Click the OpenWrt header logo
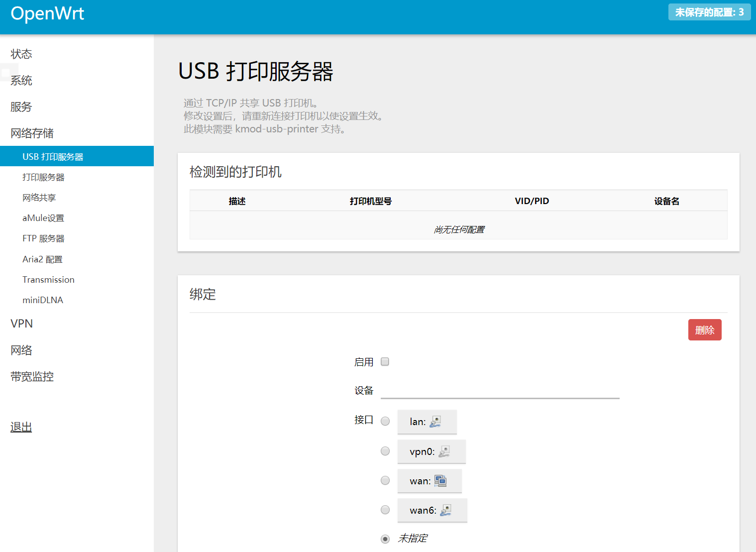756x552 pixels. pyautogui.click(x=48, y=13)
